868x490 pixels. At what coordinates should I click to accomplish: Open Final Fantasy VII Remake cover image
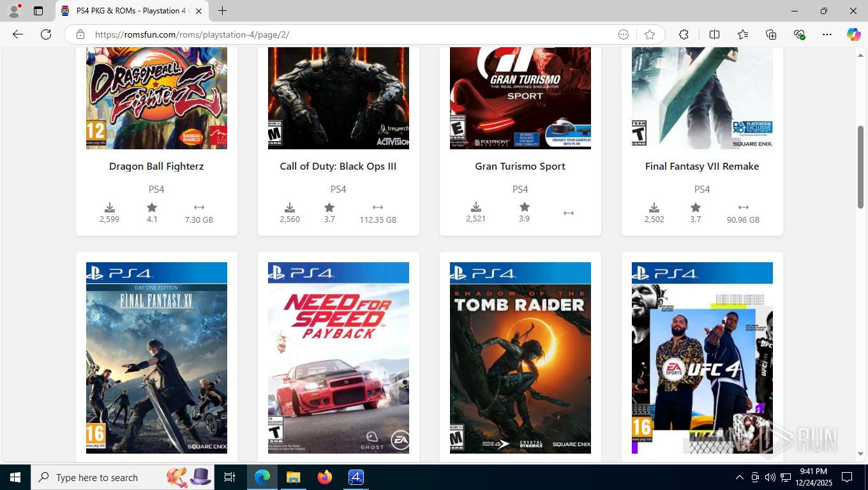tap(702, 98)
